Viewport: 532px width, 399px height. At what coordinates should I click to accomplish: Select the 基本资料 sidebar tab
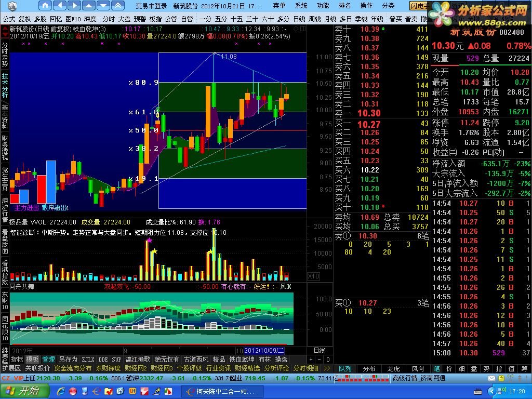click(5, 116)
